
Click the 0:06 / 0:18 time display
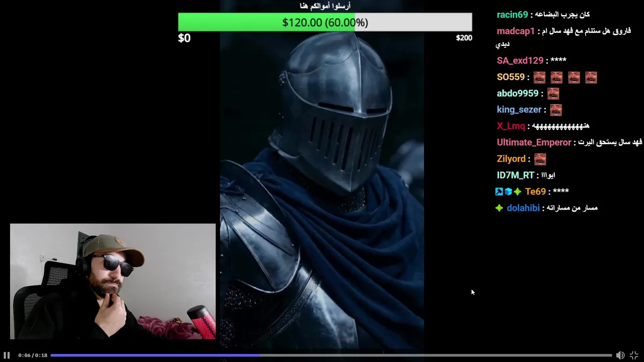[x=33, y=355]
